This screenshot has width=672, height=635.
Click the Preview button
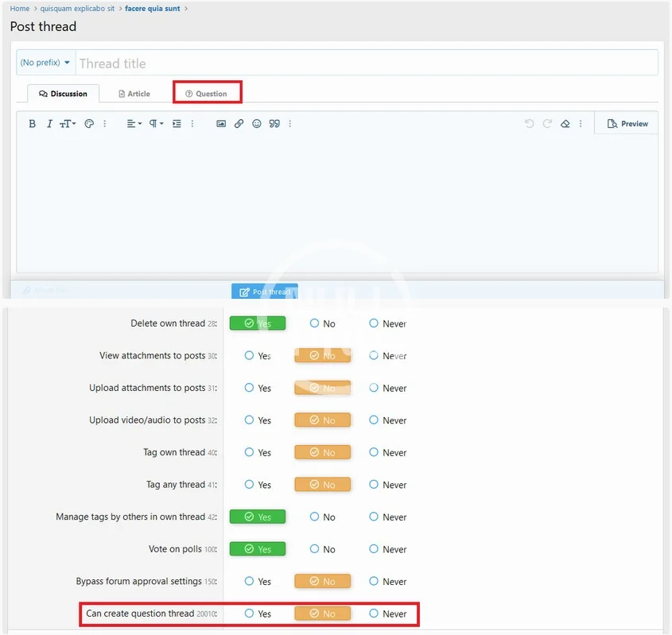coord(627,124)
